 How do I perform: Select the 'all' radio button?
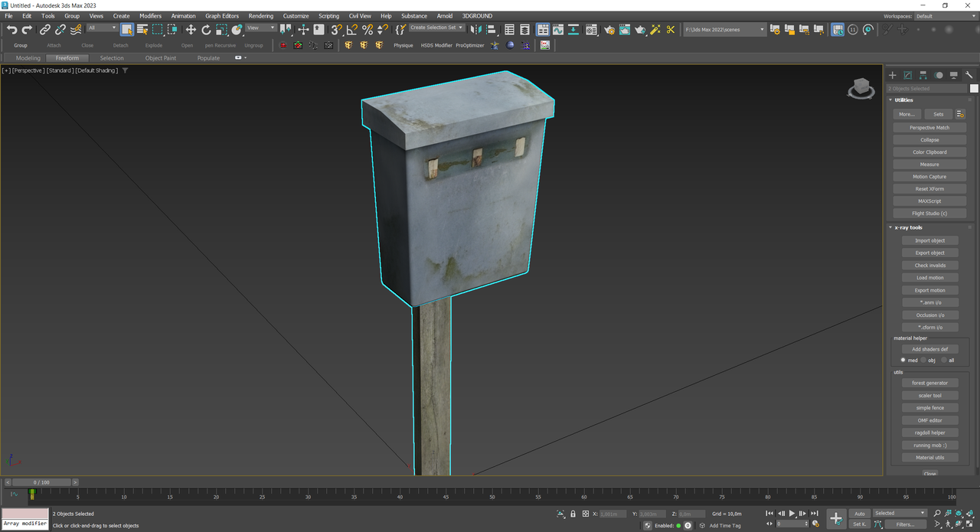[943, 360]
